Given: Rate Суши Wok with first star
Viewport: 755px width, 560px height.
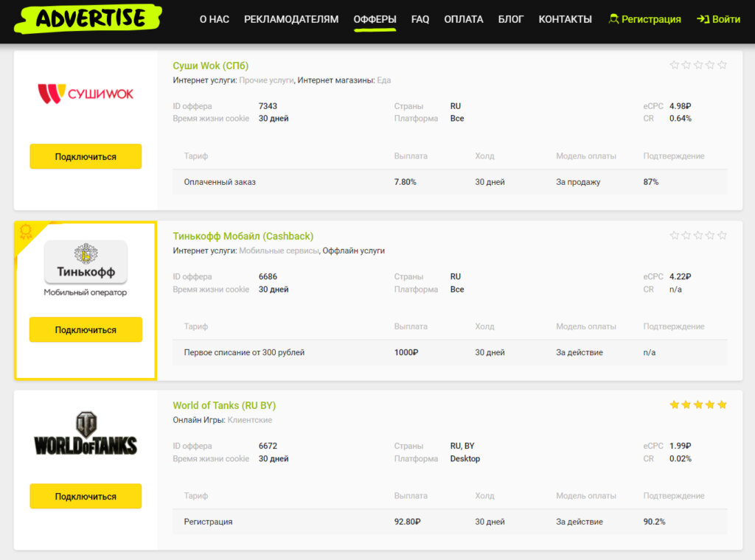Looking at the screenshot, I should [675, 65].
